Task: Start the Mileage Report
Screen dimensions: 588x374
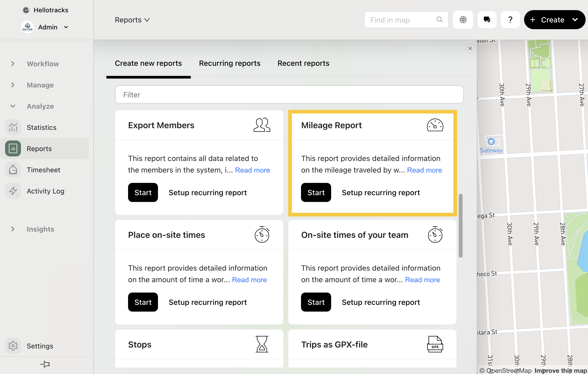Action: pos(316,193)
